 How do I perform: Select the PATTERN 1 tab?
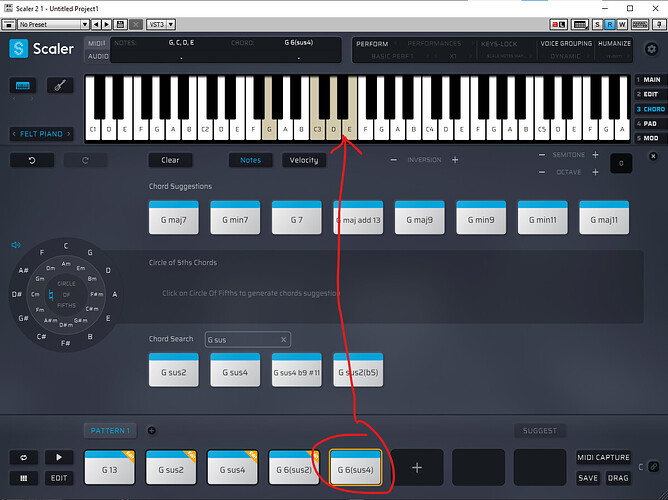110,431
